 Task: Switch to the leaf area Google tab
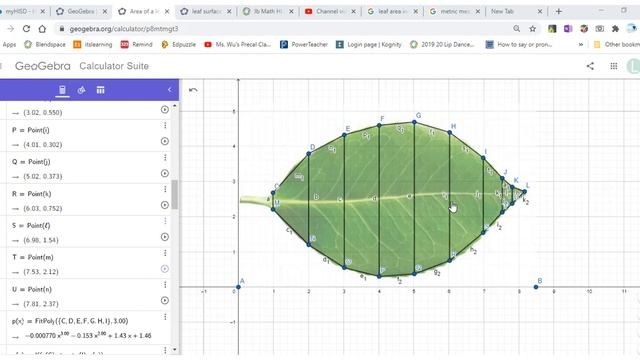pos(392,11)
